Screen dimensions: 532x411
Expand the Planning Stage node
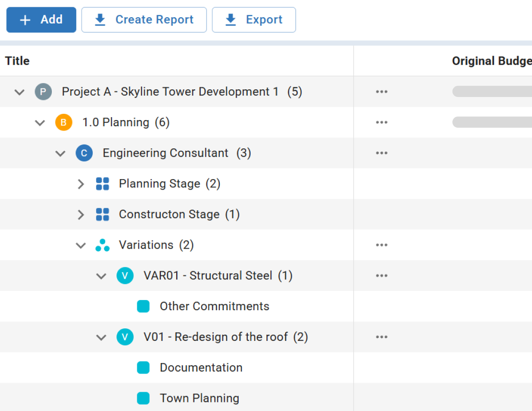(x=81, y=183)
